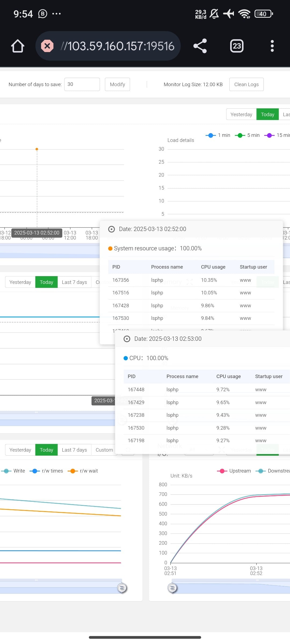
Task: Click the data zoom handle under the disk chart
Action: point(122,588)
